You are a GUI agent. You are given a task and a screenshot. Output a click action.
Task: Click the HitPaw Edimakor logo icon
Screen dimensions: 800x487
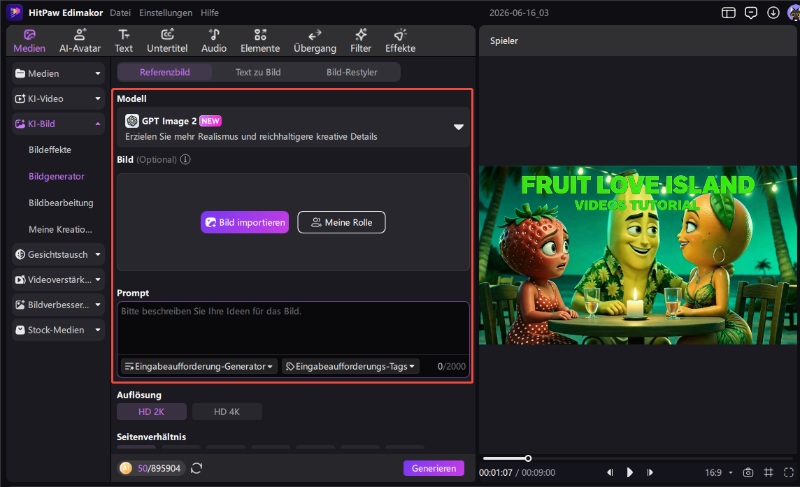[x=15, y=12]
